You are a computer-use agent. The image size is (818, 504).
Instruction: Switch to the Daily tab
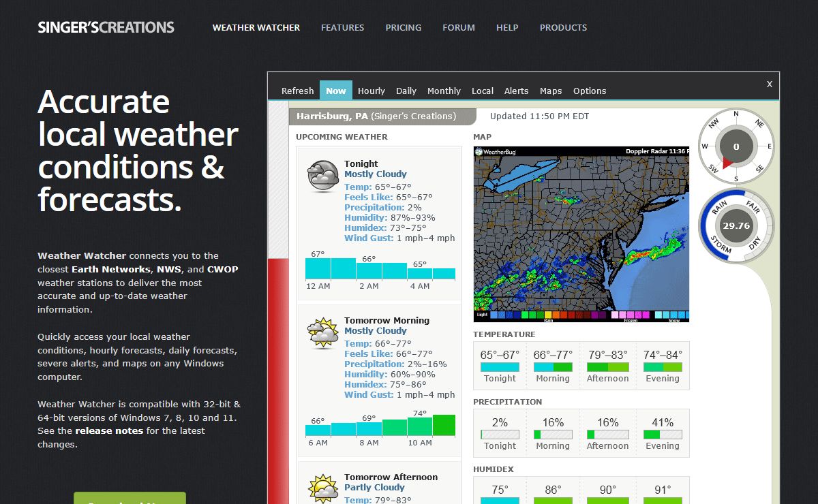click(406, 91)
